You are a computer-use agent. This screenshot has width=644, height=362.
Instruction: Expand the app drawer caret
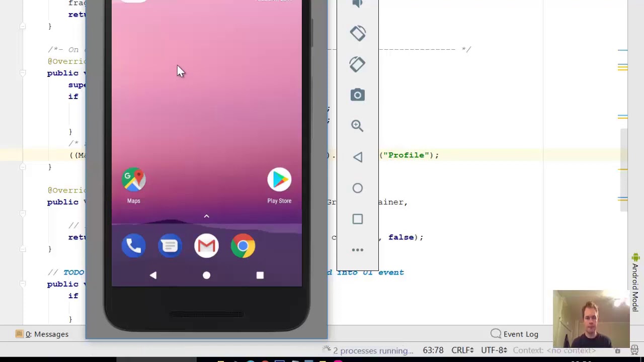pyautogui.click(x=206, y=216)
